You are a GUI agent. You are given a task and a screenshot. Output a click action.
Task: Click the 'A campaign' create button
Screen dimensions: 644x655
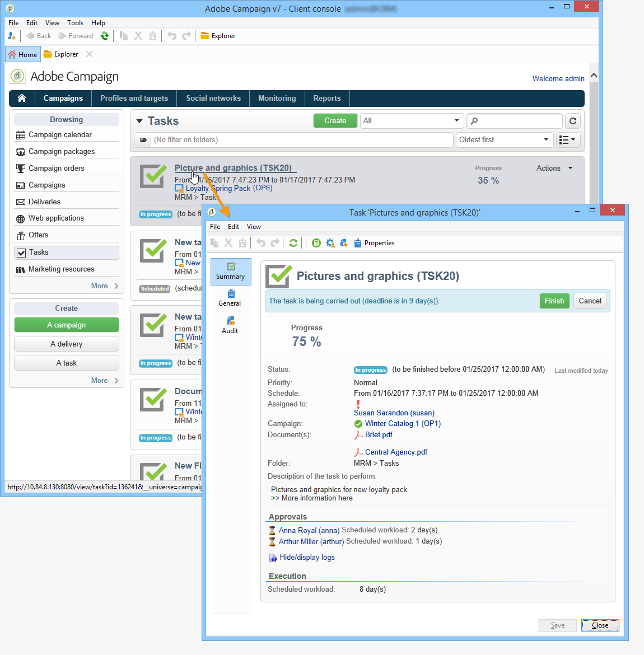pyautogui.click(x=67, y=325)
